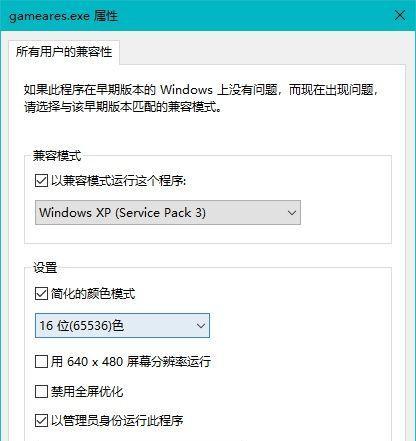416x441 pixels.
Task: Untick the 以兼容模式运行这个程序 checkbox box
Action: (x=41, y=181)
